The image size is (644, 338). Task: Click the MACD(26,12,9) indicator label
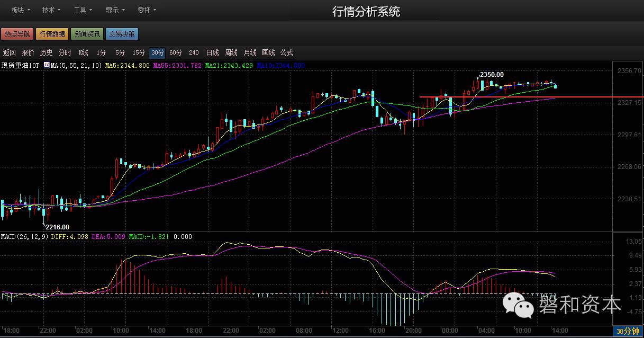coord(23,236)
